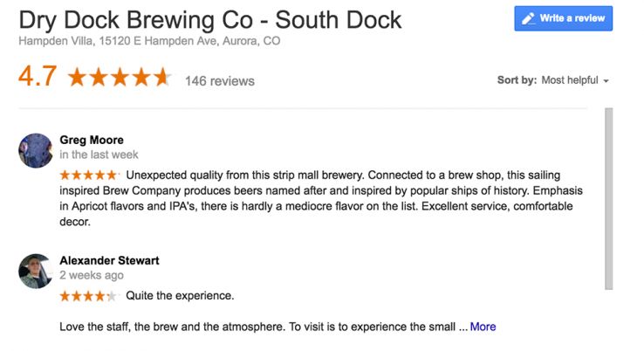Click the reviews panel vertical scrollbar

tap(608, 198)
